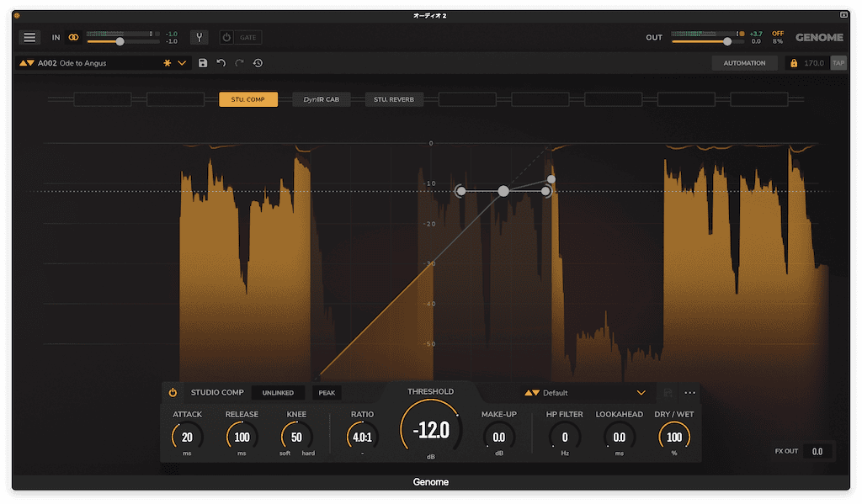Viewport: 862px width, 504px height.
Task: Edit the 170.0 tempo field
Action: point(814,63)
